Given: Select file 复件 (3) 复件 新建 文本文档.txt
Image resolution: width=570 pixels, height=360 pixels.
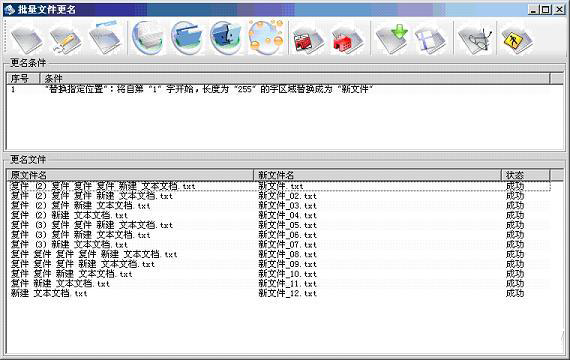Looking at the screenshot, I should coord(80,235).
